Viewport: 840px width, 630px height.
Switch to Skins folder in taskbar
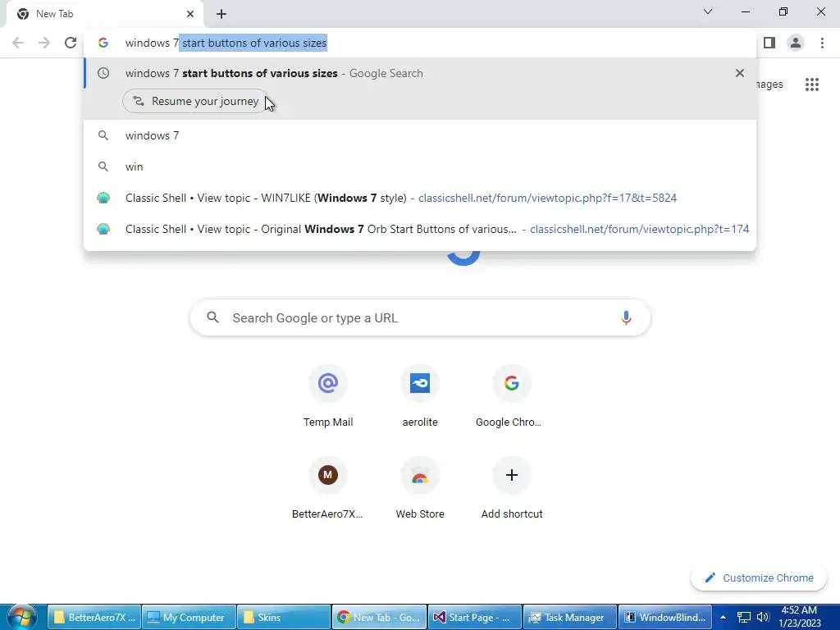pyautogui.click(x=284, y=617)
